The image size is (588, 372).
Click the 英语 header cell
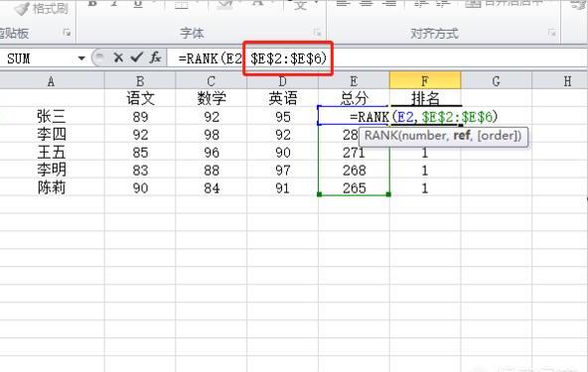click(x=282, y=98)
